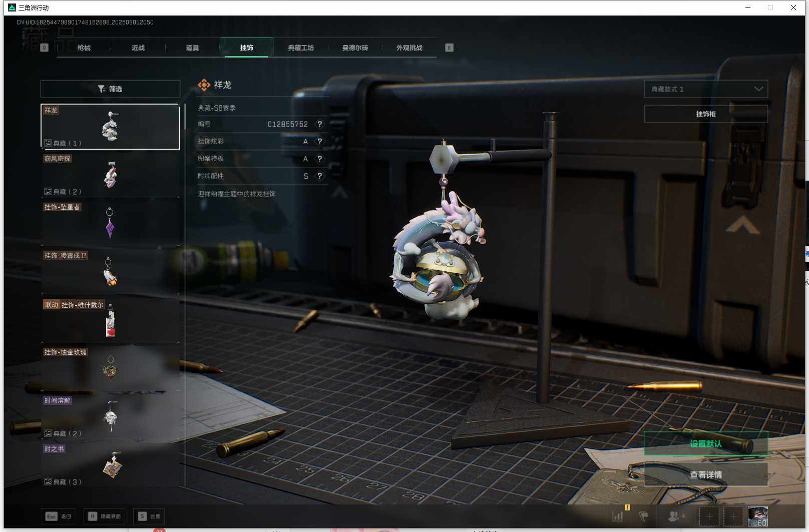Click the 典藏-S8赛季 label
809x532 pixels.
217,108
